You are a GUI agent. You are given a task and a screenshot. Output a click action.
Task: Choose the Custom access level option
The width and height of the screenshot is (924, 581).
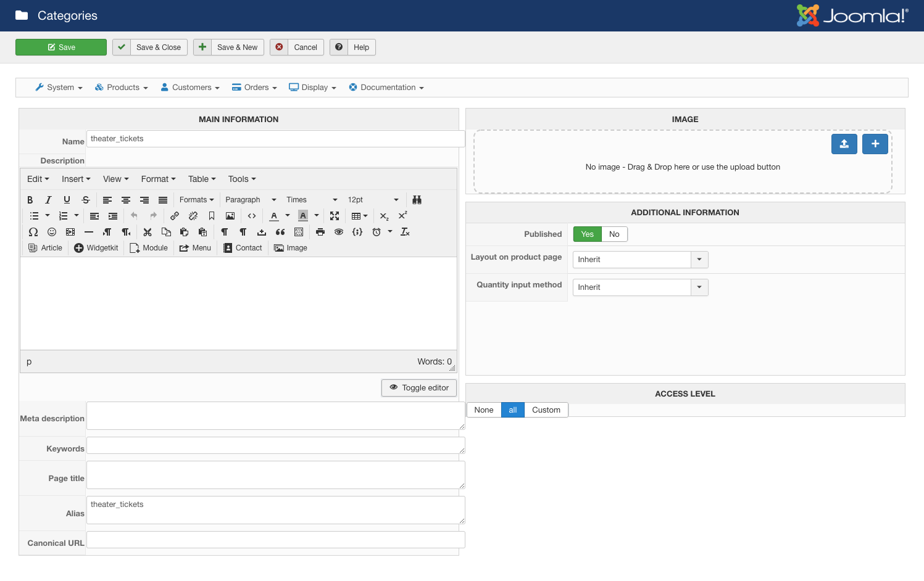click(x=546, y=410)
